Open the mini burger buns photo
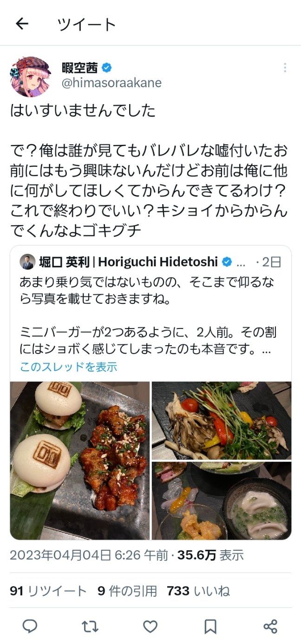Screen dimensions: 301x644 click(x=80, y=460)
